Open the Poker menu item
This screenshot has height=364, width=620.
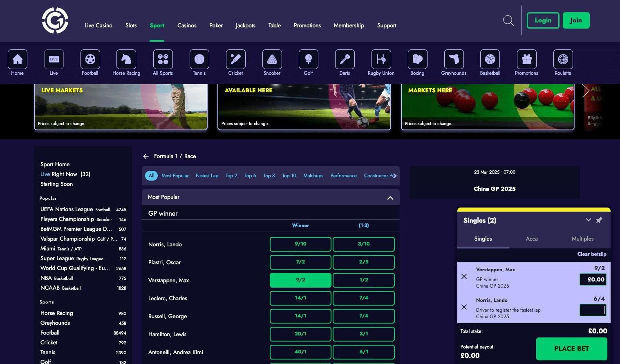coord(216,25)
